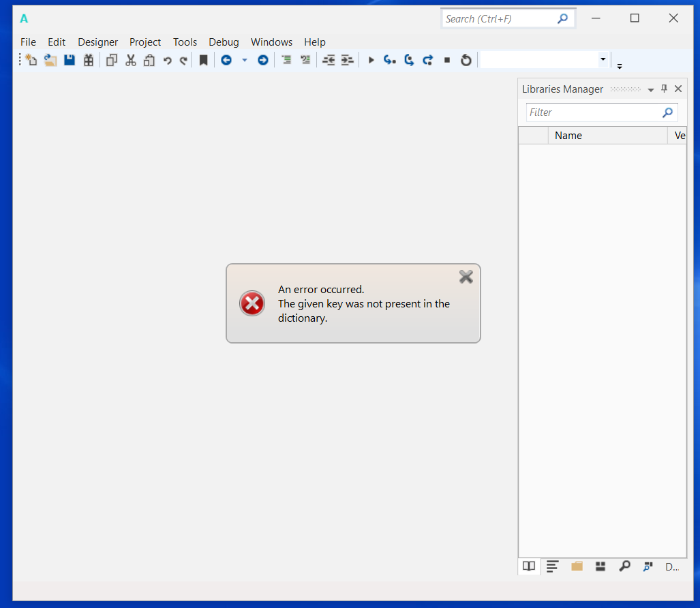700x608 pixels.
Task: Switch to the Find All References tab
Action: coord(648,566)
